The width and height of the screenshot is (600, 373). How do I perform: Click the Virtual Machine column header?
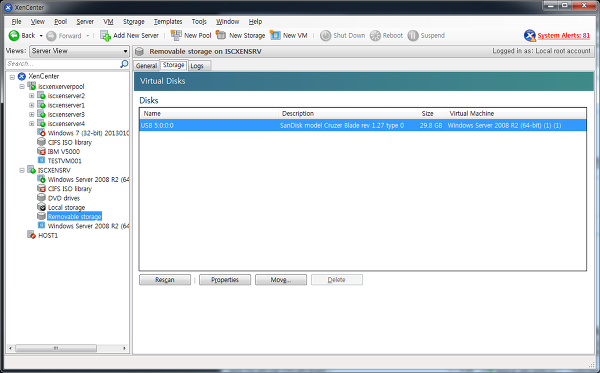pos(516,114)
